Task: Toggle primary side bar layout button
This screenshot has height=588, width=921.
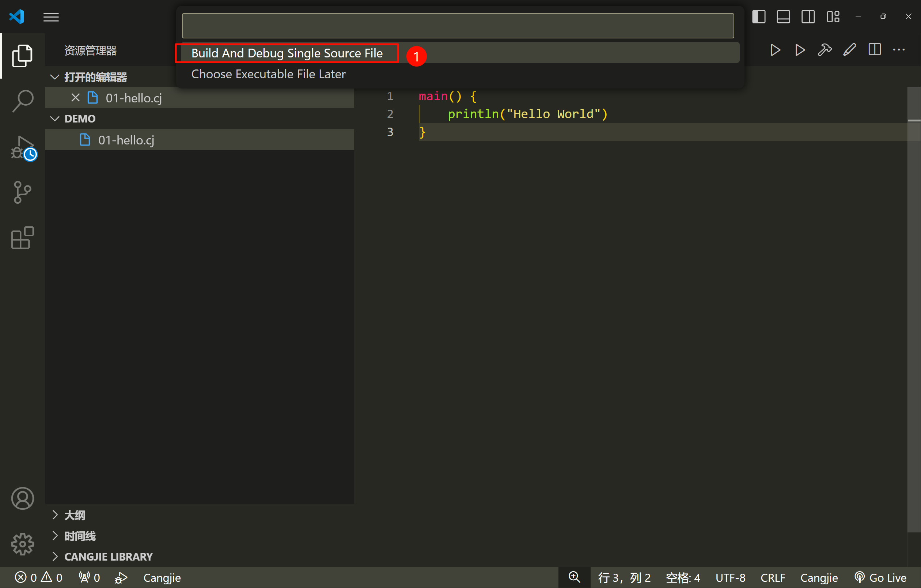Action: pos(758,17)
